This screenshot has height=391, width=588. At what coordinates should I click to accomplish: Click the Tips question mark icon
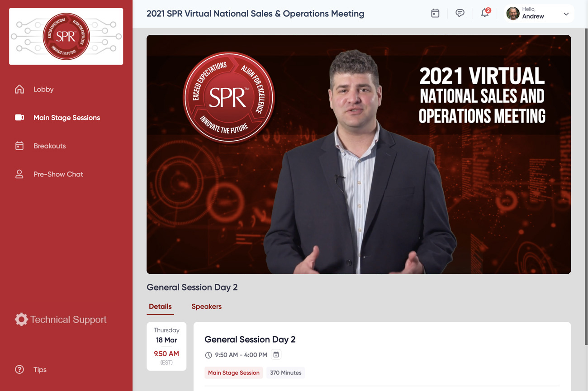pyautogui.click(x=19, y=370)
